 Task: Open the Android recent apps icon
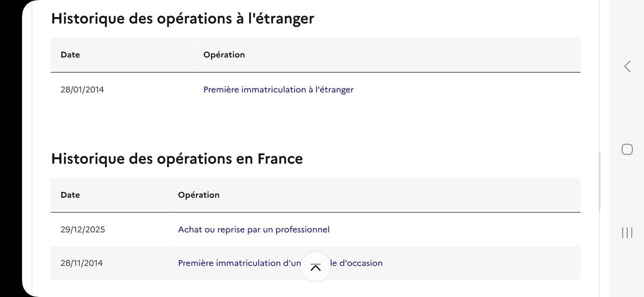tap(627, 233)
